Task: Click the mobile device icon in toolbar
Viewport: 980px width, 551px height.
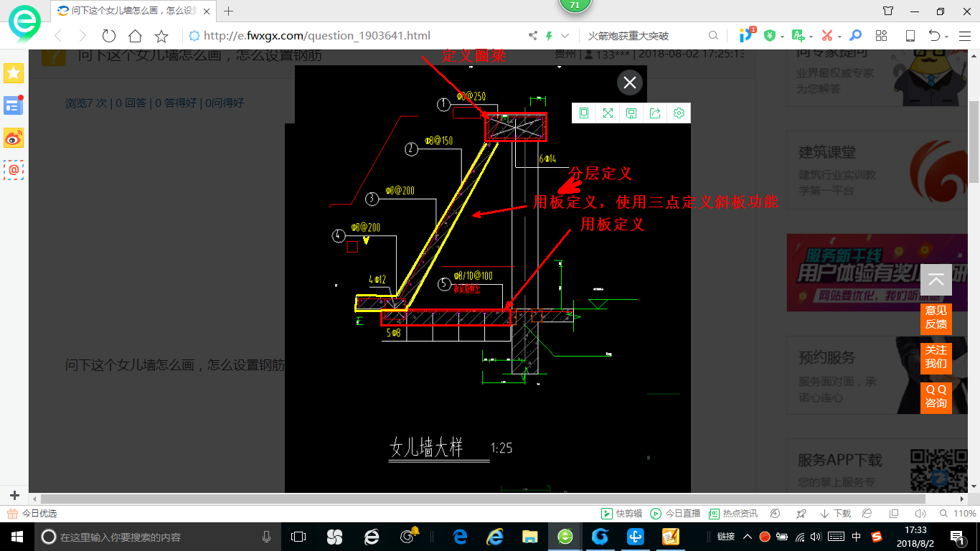Action: pos(910,36)
